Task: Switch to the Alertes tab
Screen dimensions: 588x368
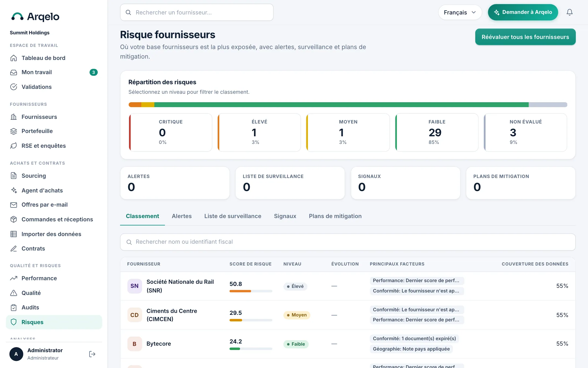Action: [182, 216]
